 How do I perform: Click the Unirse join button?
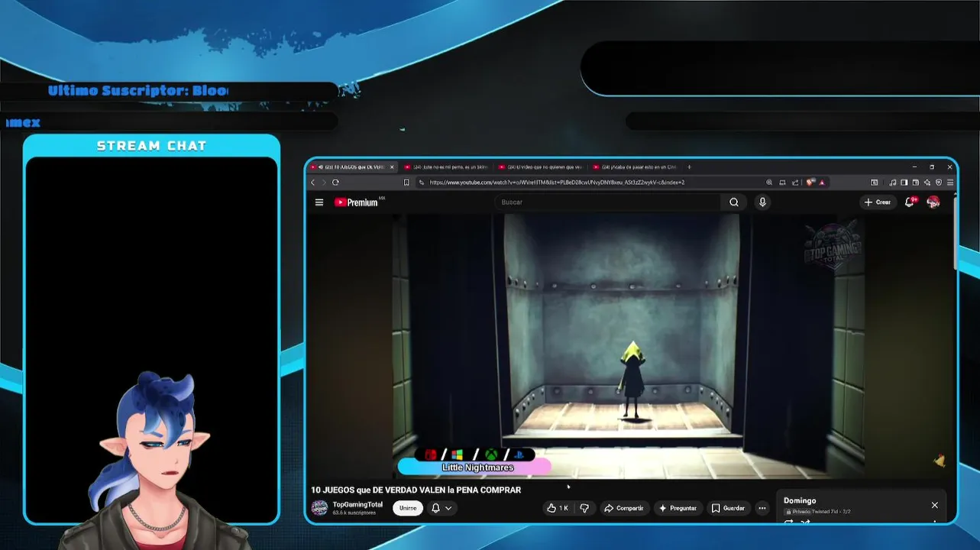pyautogui.click(x=408, y=508)
